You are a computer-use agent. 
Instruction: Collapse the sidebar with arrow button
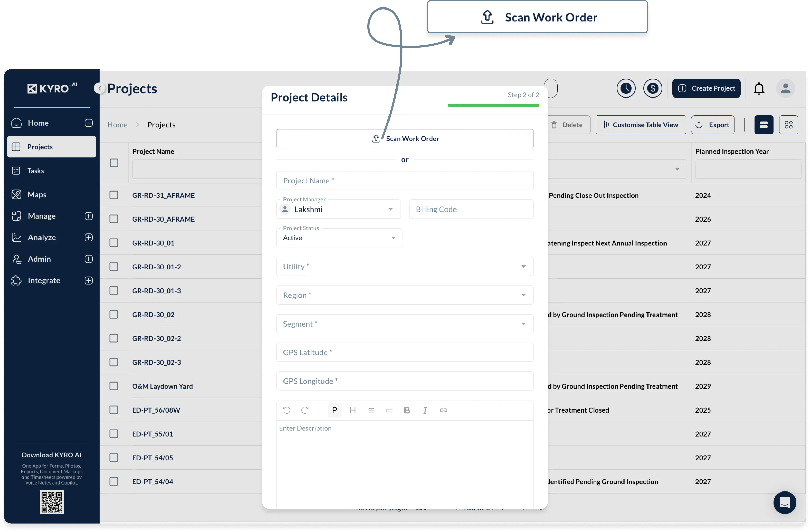pyautogui.click(x=99, y=88)
